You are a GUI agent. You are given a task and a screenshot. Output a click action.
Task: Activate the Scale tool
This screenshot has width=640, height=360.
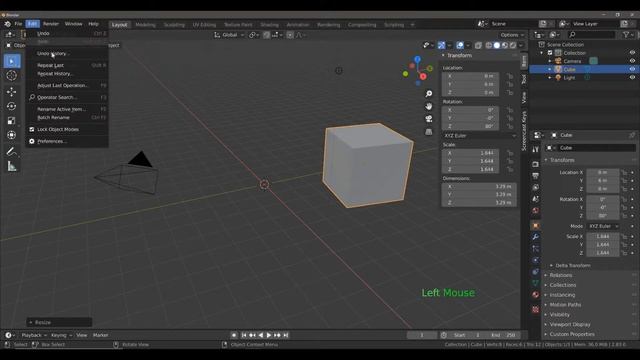12,120
